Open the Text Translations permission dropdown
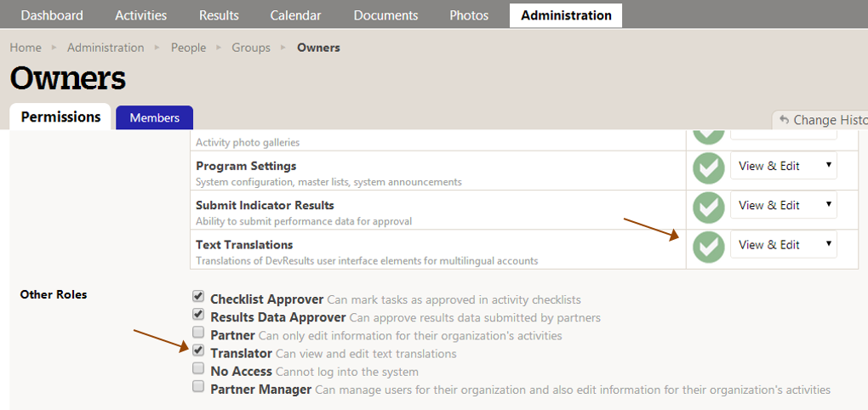This screenshot has width=868, height=410. tap(783, 245)
